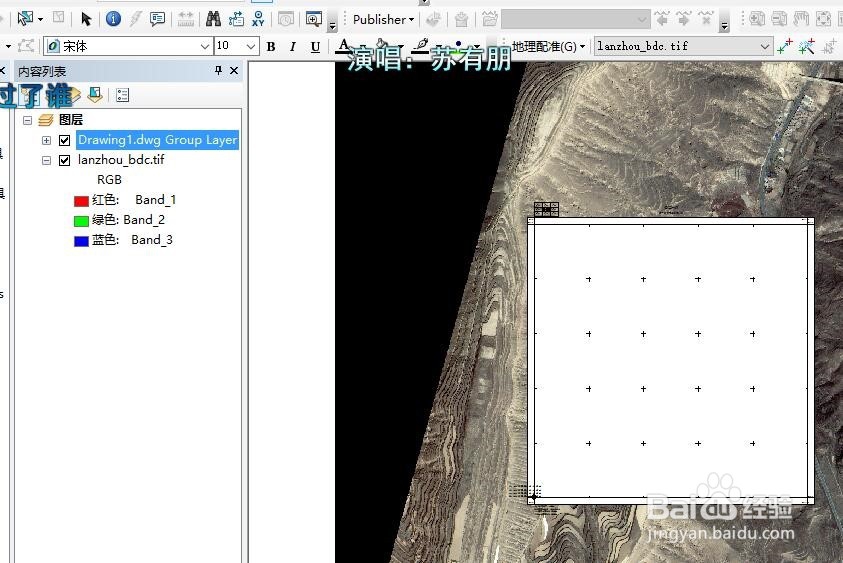Image resolution: width=843 pixels, height=563 pixels.
Task: Open the font size 10 dropdown
Action: coord(251,46)
